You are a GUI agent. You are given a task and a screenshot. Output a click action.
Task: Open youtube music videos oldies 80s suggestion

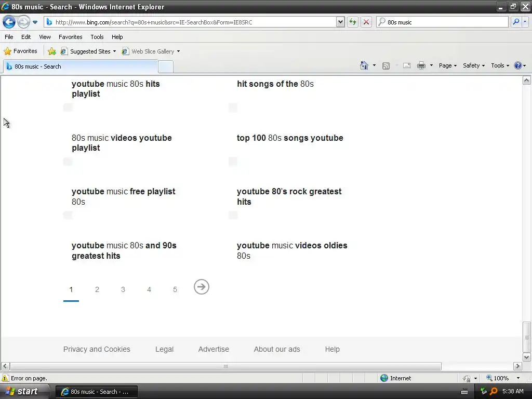[x=292, y=250]
